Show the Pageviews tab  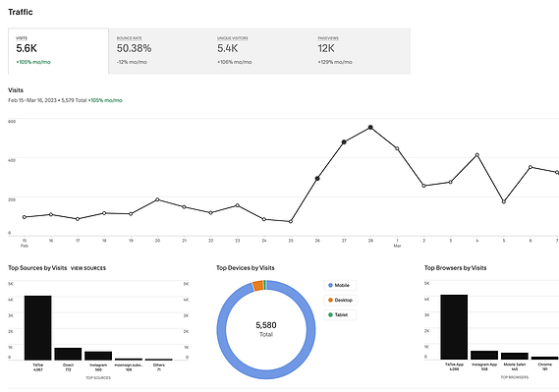[x=361, y=51]
